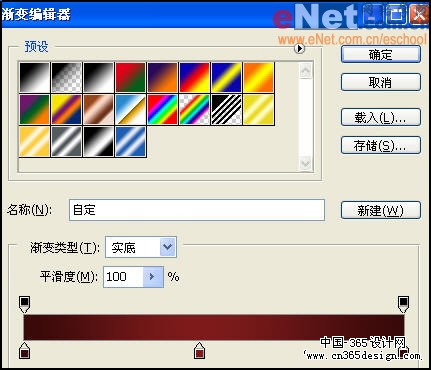The width and height of the screenshot is (431, 370).
Task: Select the Transparent Stripes gradient preset
Action: point(226,109)
